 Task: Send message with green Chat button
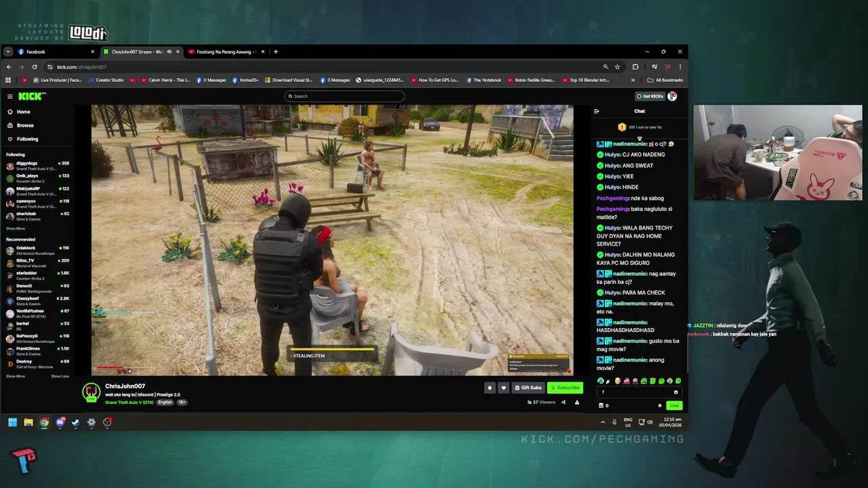click(x=673, y=406)
